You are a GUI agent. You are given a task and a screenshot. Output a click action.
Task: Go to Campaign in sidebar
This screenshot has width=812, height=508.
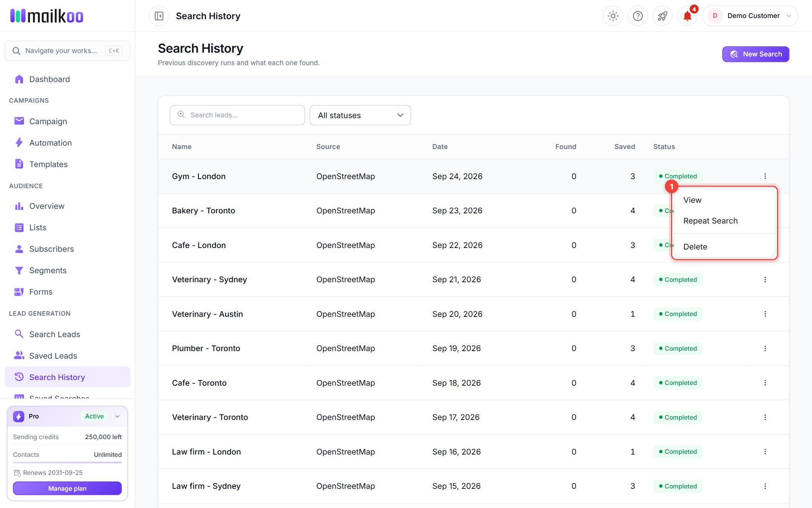[67, 121]
